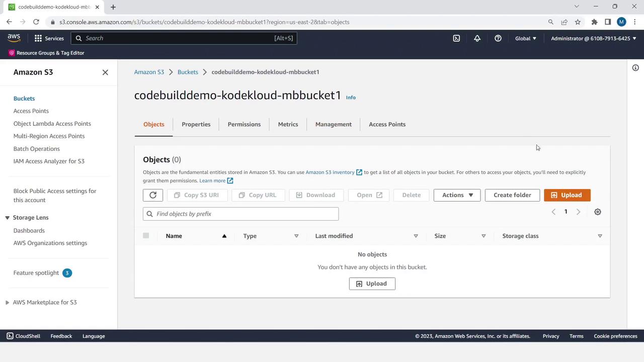Open Cookie preferences in footer

tap(615, 336)
